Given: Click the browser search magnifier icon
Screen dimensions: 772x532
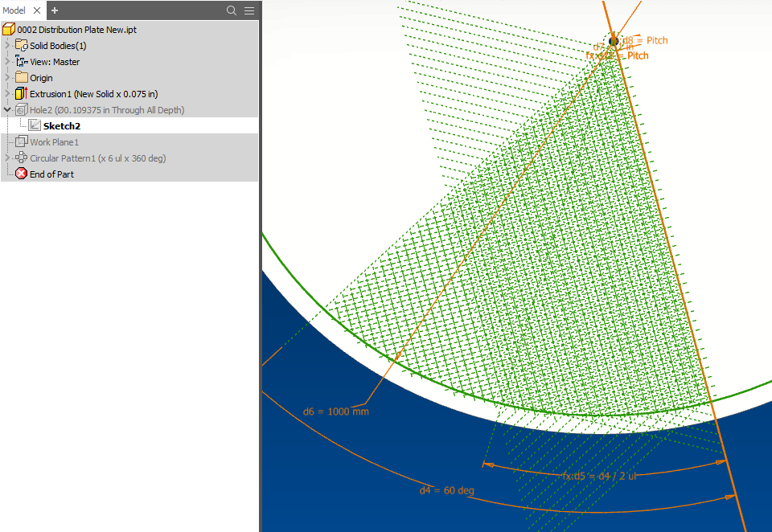Looking at the screenshot, I should [x=231, y=10].
